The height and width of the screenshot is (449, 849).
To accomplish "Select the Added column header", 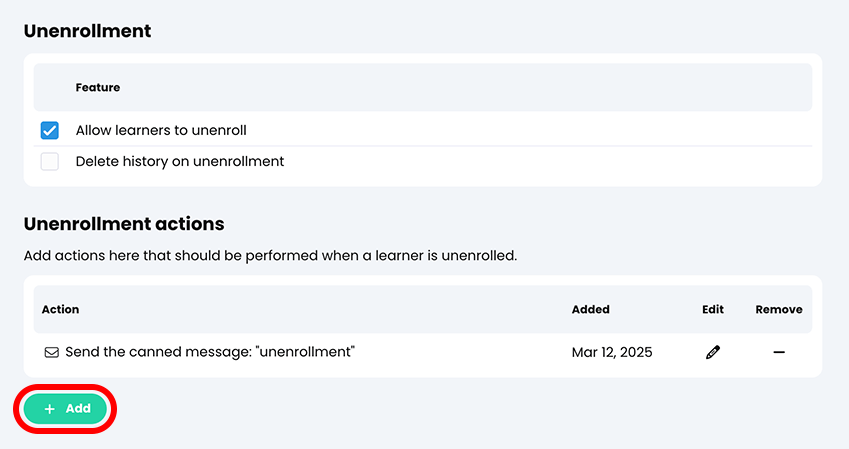I will coord(591,310).
